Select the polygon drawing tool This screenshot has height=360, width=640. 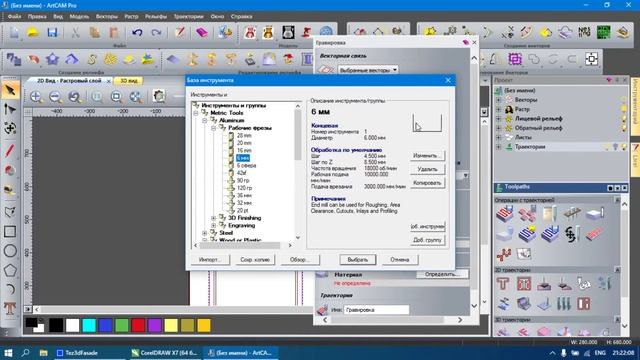pyautogui.click(x=10, y=270)
